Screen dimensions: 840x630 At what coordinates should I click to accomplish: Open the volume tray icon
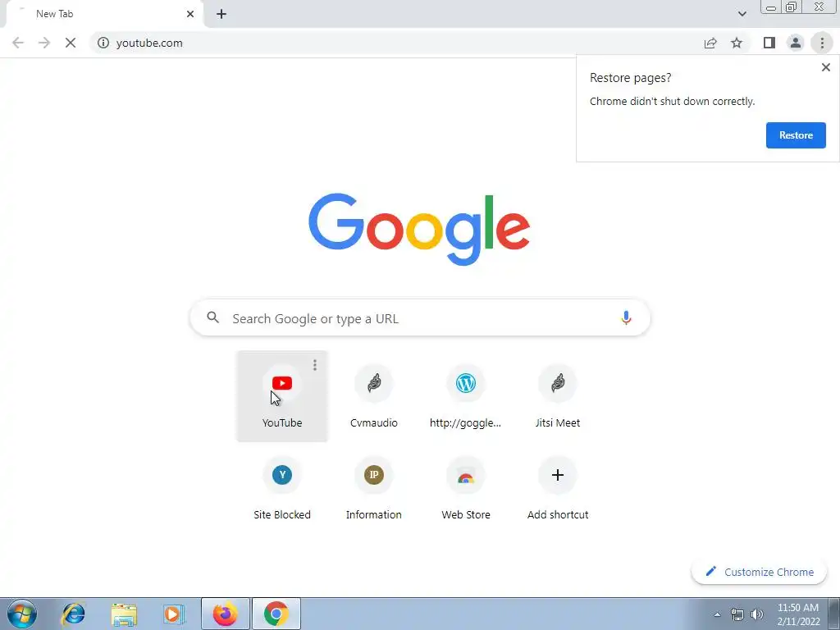[x=756, y=615]
